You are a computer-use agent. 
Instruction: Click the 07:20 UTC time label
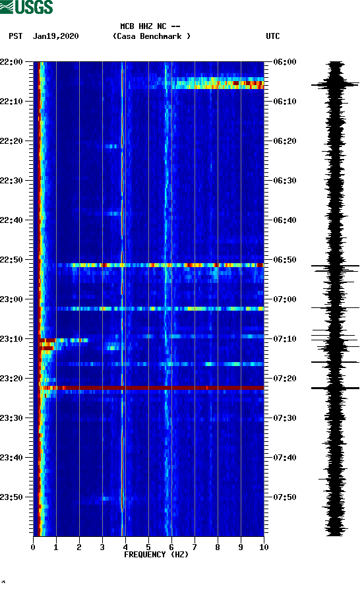click(285, 379)
